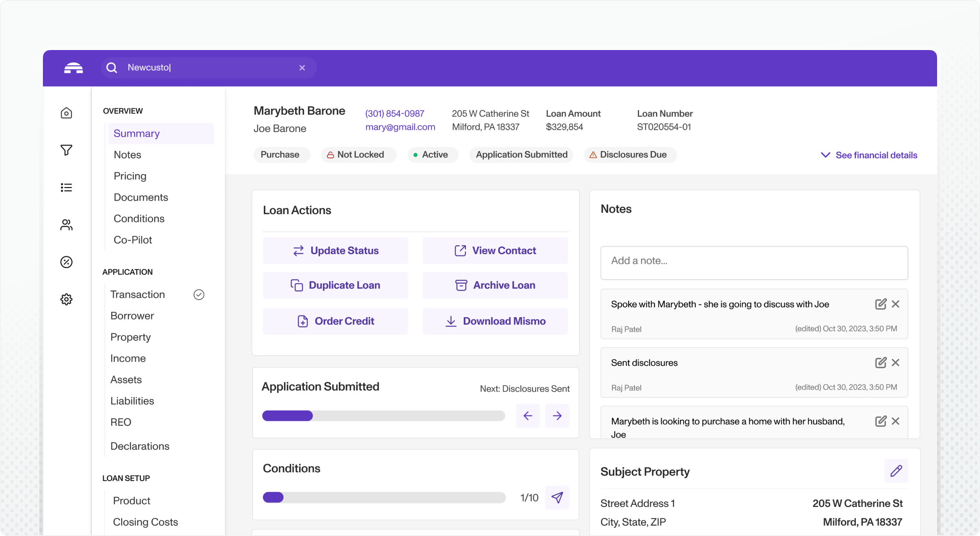
Task: Open the settings gear sidebar icon
Action: pyautogui.click(x=66, y=299)
